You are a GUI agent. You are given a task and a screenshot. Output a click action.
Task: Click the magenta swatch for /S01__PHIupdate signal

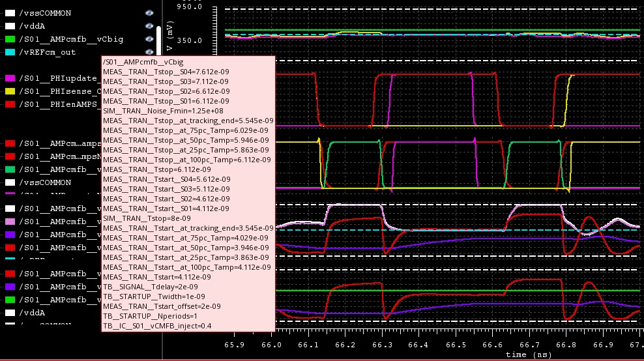[9, 78]
